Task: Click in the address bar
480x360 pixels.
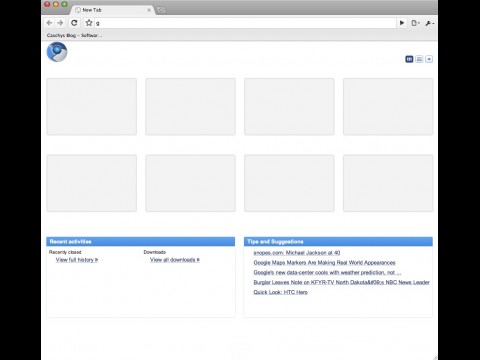Action: pos(245,23)
